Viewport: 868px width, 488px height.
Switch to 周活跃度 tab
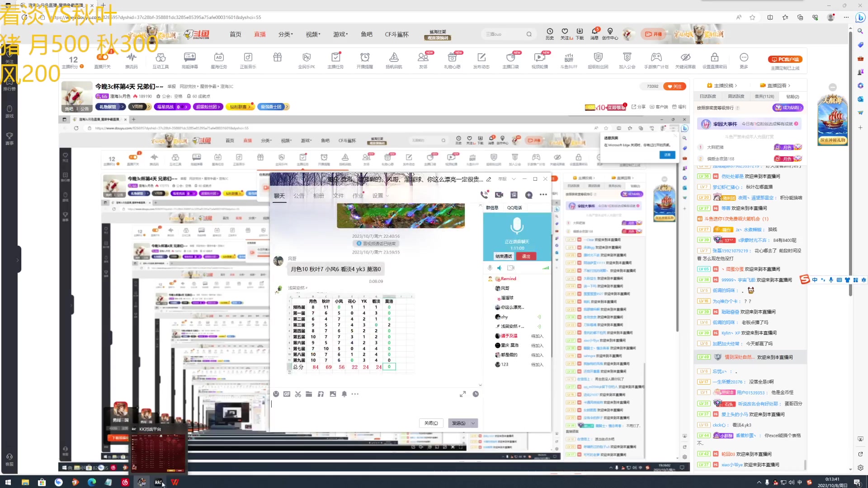pos(736,96)
